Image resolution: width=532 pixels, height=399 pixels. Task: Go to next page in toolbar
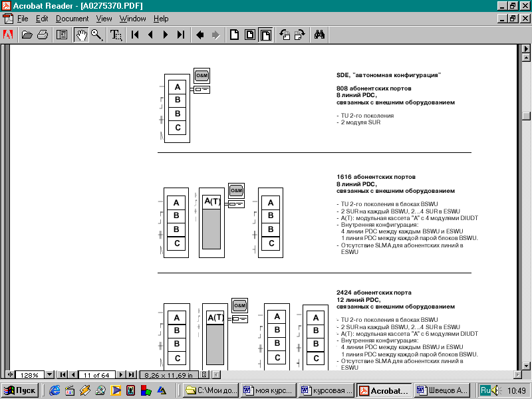coord(166,35)
